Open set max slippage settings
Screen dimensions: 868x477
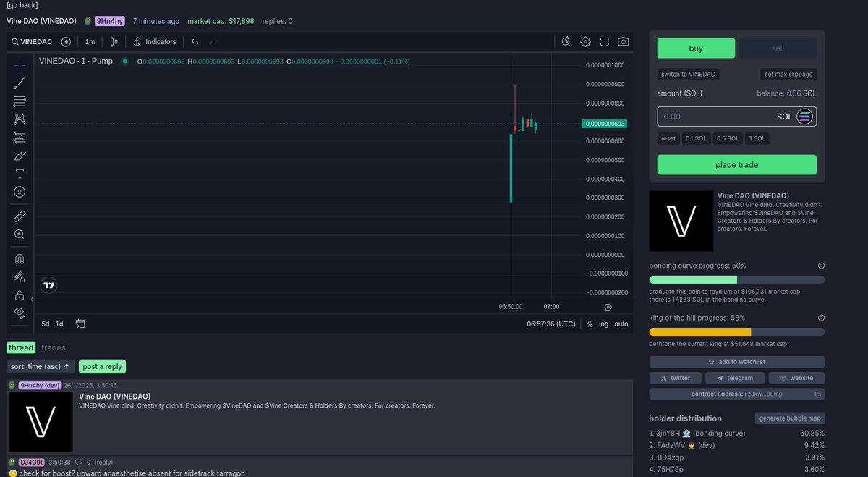point(788,74)
